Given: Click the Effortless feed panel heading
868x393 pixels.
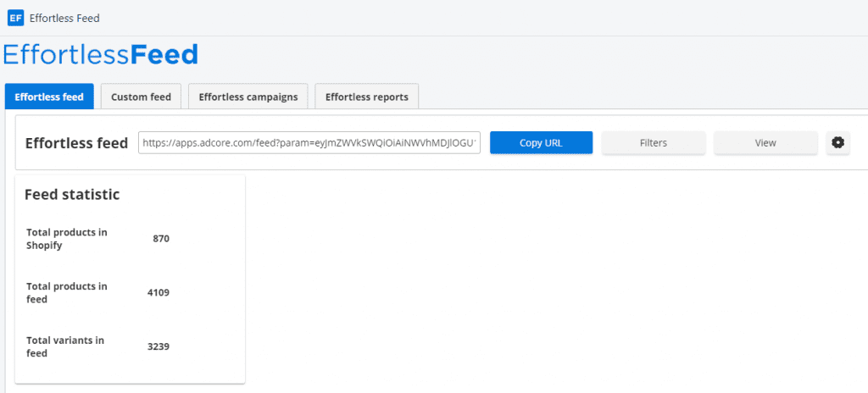Looking at the screenshot, I should [76, 143].
